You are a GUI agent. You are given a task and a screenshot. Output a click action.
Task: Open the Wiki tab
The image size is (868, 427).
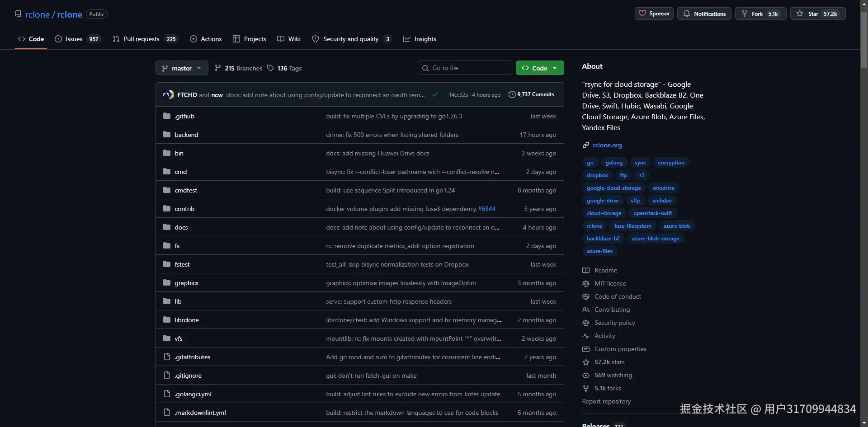[289, 39]
